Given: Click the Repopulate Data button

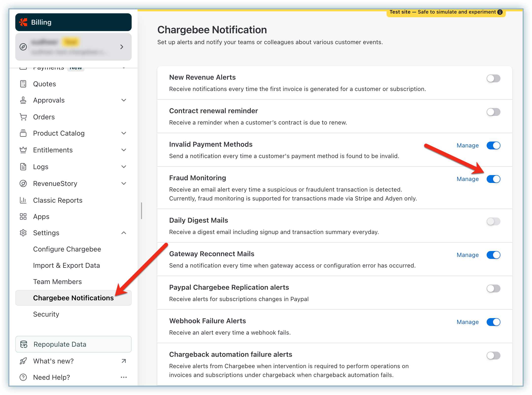Looking at the screenshot, I should [x=73, y=344].
